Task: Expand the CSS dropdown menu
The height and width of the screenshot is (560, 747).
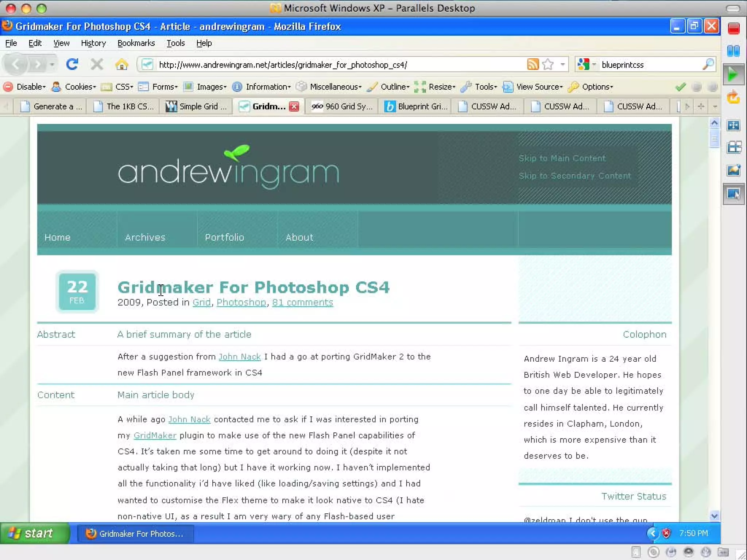Action: [124, 87]
